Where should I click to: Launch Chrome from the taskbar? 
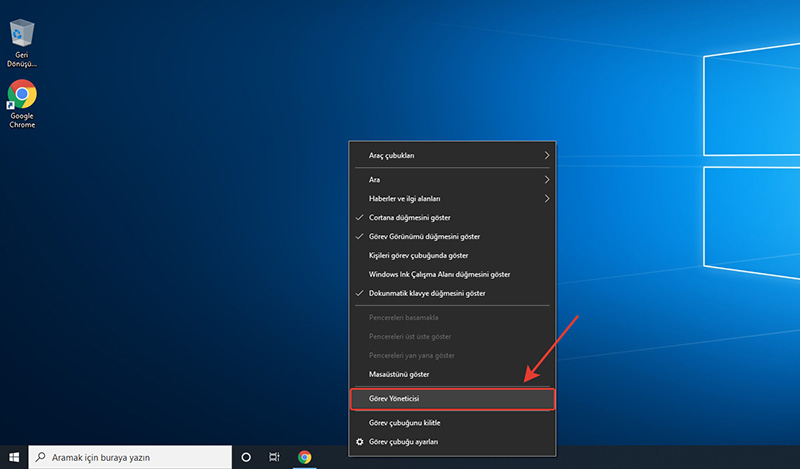pos(305,457)
